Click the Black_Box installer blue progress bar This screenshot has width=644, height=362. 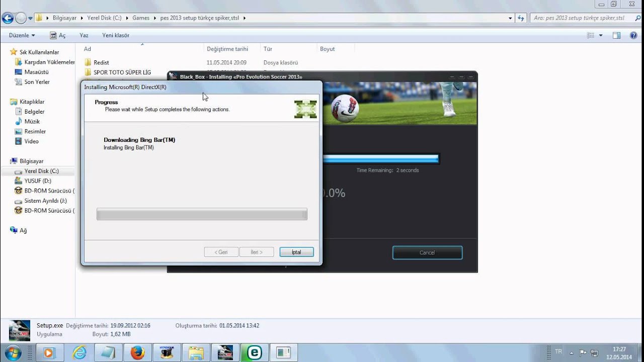(380, 159)
